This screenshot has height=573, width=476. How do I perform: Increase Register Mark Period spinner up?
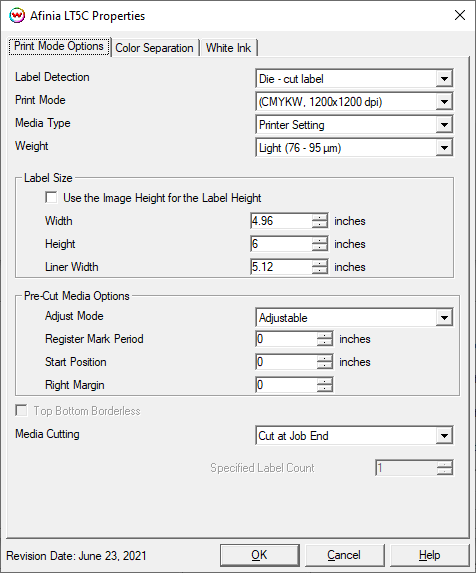click(x=325, y=335)
